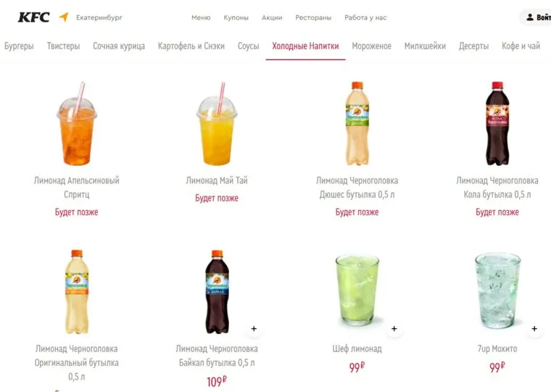
Task: Add Шеф лимонад using plus icon
Action: (394, 329)
